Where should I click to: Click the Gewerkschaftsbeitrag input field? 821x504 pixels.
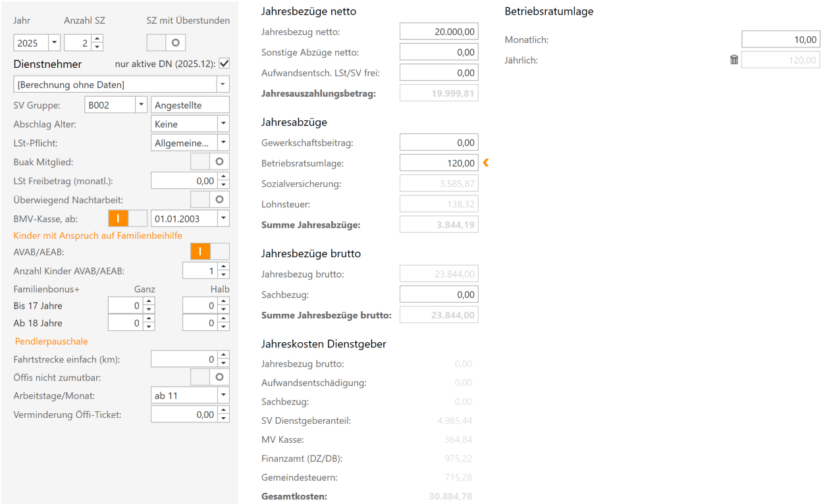[438, 141]
